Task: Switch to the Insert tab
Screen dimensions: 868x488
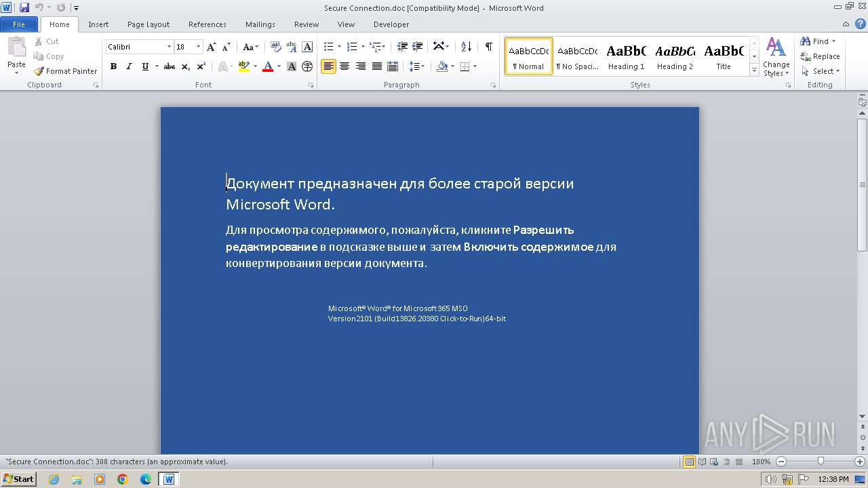Action: point(98,24)
